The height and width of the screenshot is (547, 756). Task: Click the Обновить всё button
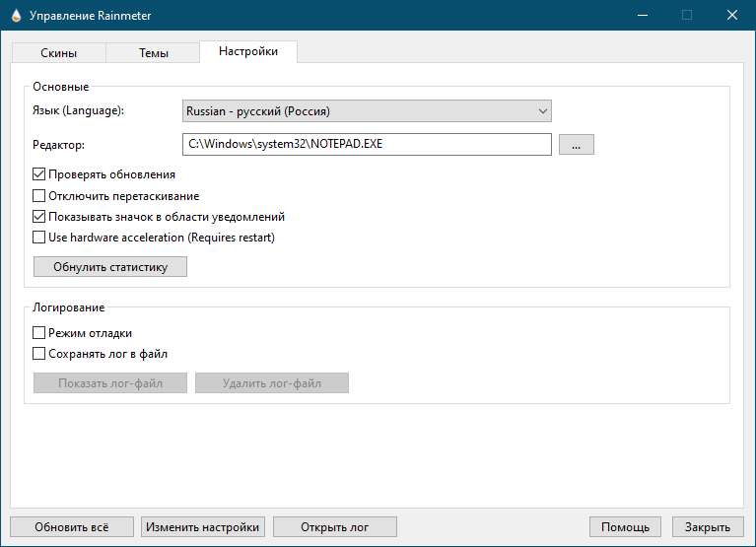[x=72, y=526]
